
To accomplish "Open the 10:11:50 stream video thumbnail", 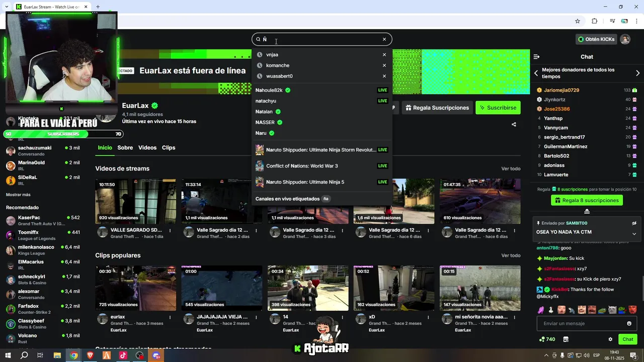I will tap(136, 201).
